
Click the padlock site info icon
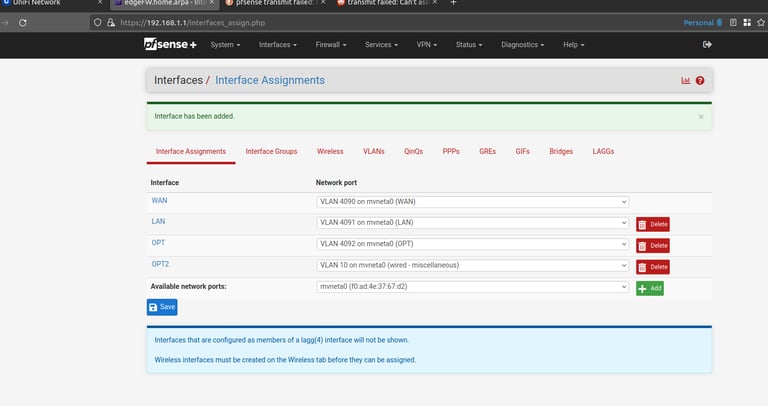111,23
